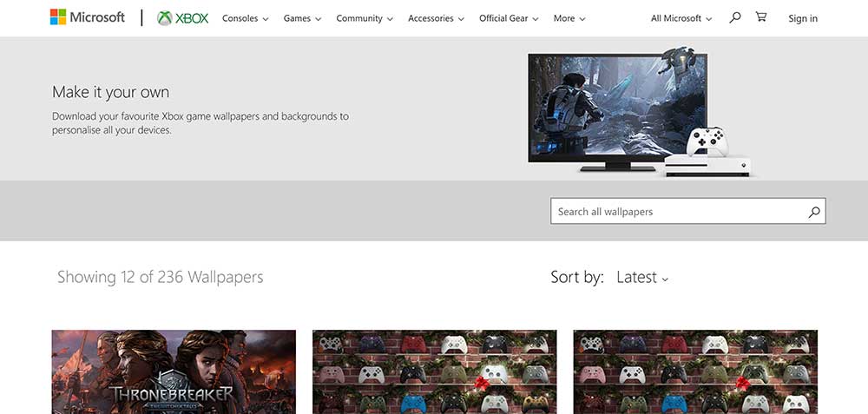Open the Sort by Latest dropdown
The height and width of the screenshot is (414, 868).
(642, 277)
